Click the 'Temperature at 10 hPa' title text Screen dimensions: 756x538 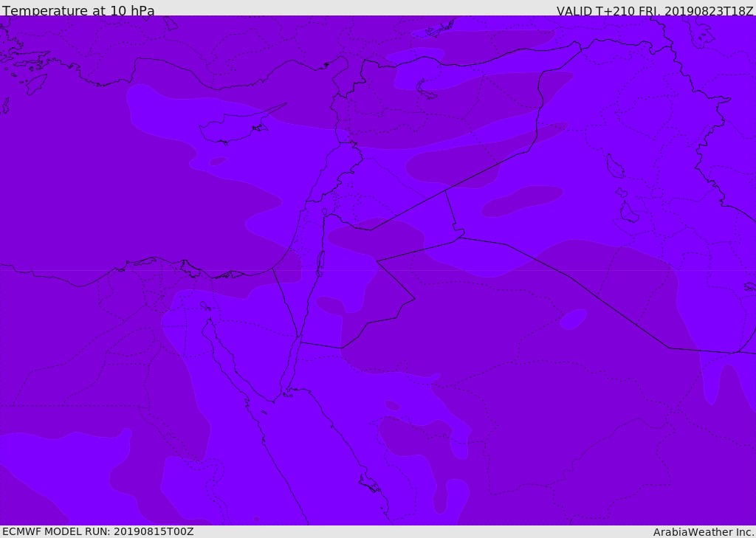[78, 10]
